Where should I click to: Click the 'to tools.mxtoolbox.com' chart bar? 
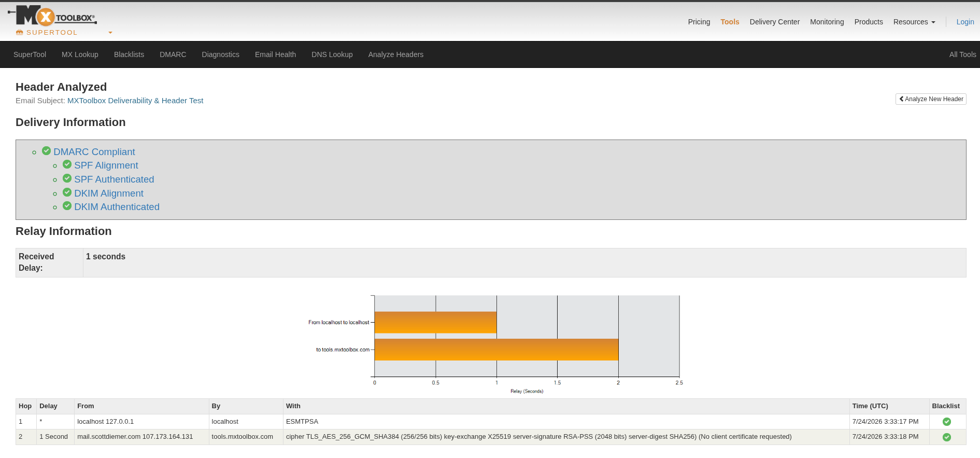[496, 350]
